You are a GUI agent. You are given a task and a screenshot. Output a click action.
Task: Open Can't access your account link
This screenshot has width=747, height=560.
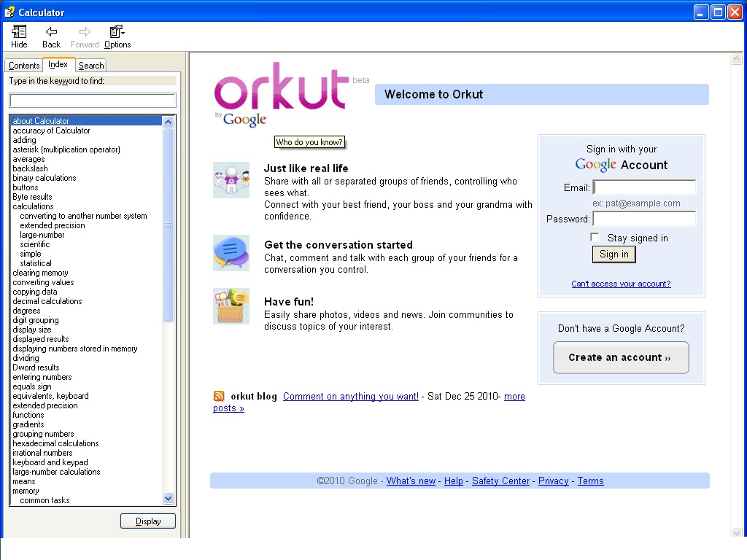(x=621, y=284)
